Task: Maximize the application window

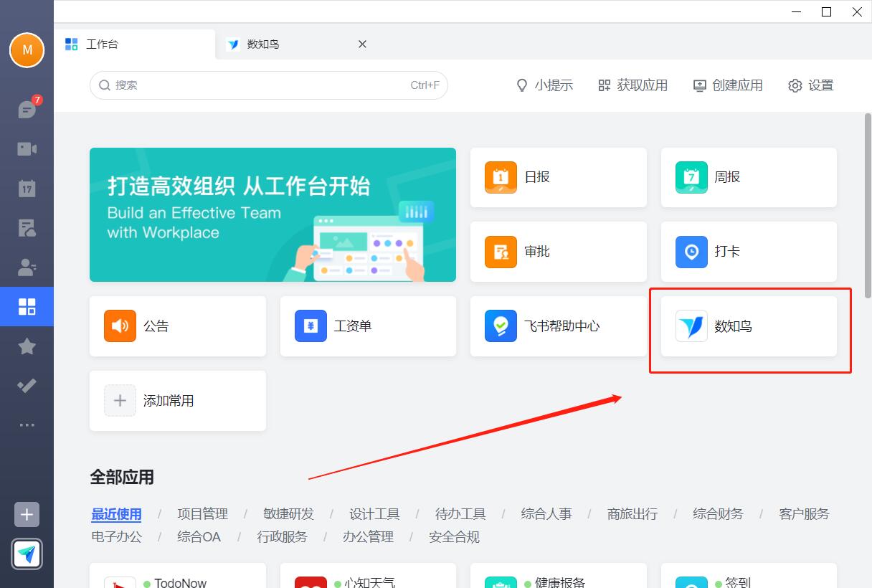Action: point(826,12)
